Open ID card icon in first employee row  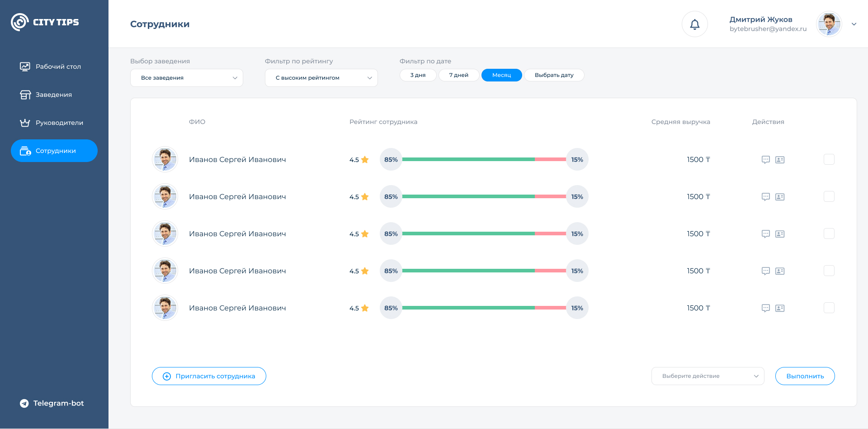point(780,160)
